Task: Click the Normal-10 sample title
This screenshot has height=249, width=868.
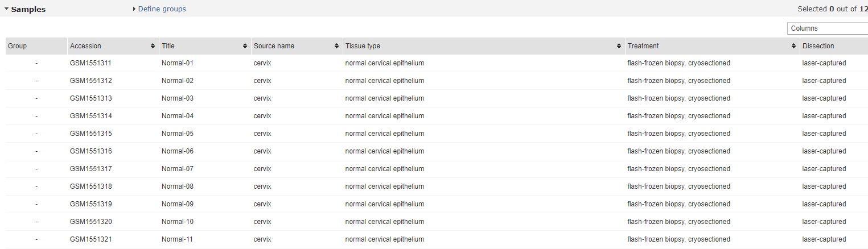Action: coord(177,222)
